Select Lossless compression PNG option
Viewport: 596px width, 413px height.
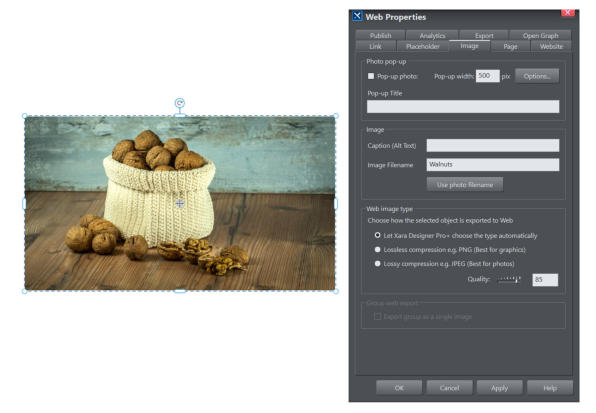[x=377, y=250]
